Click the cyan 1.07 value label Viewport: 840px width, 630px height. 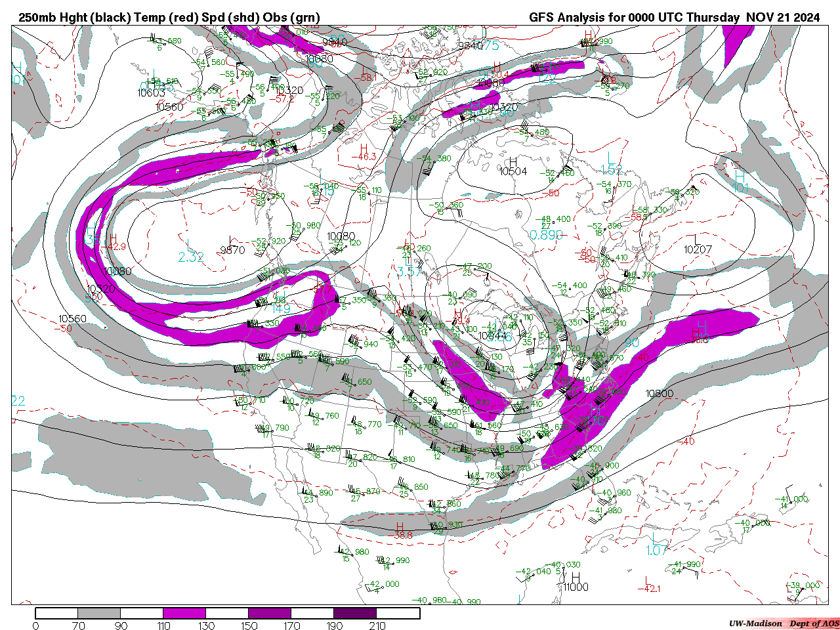(656, 551)
